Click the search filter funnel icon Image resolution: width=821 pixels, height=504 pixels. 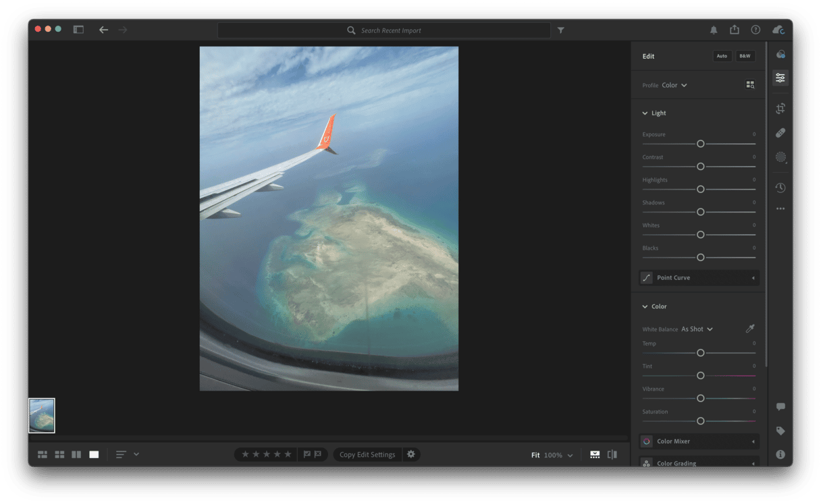[x=560, y=30]
